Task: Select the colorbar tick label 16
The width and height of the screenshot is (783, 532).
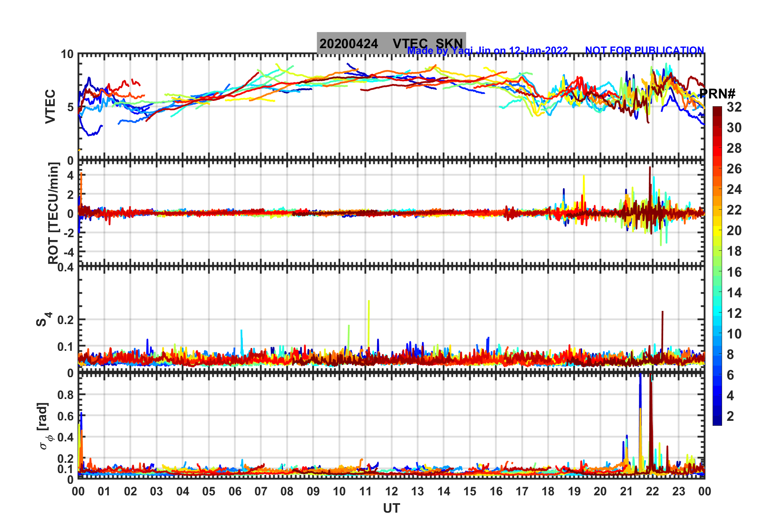Action: [x=734, y=272]
